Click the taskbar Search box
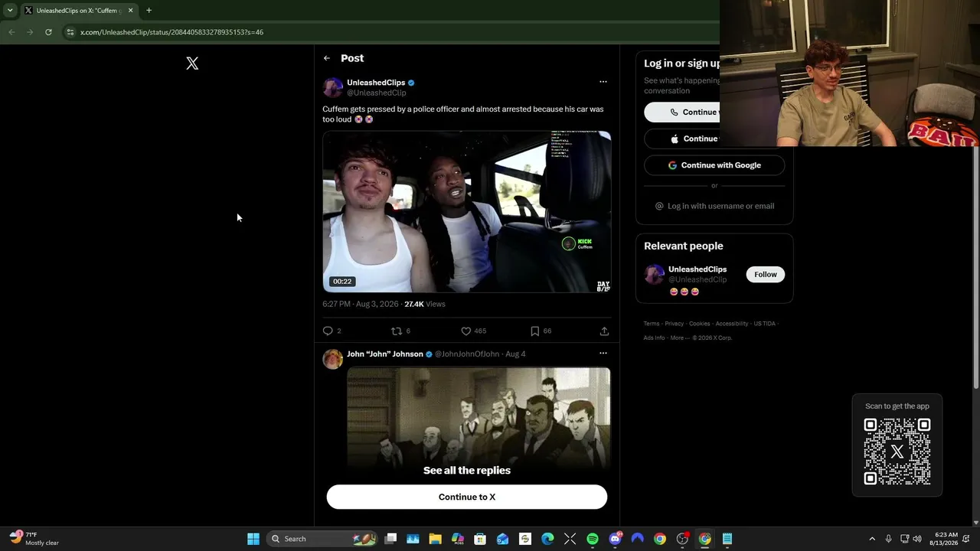The width and height of the screenshot is (980, 551). 322,539
